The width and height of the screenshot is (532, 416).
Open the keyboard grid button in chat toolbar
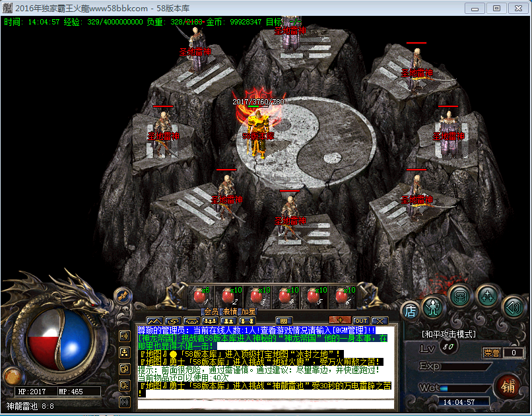coord(284,321)
